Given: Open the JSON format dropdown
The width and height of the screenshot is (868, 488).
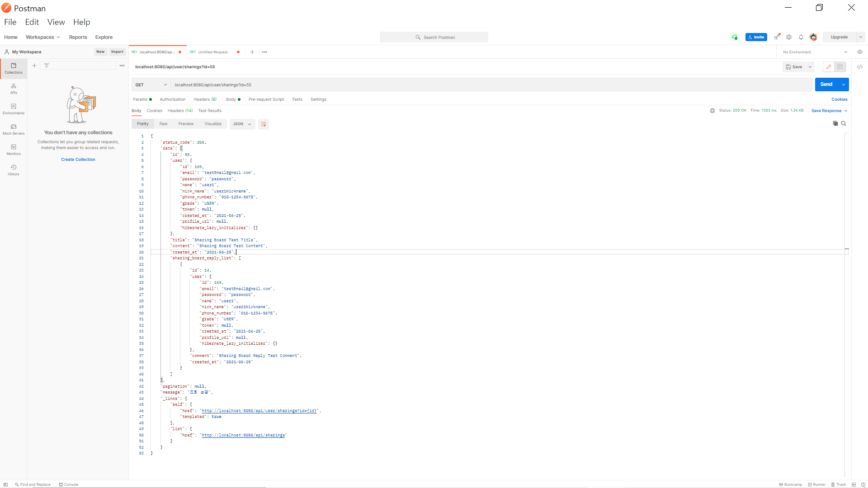Looking at the screenshot, I should [242, 124].
